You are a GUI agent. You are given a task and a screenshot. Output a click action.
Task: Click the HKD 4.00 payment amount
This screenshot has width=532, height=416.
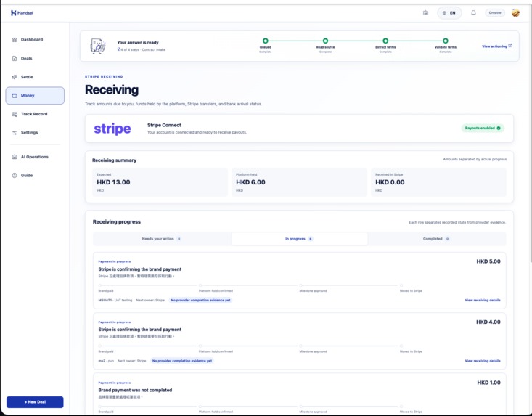tap(488, 322)
